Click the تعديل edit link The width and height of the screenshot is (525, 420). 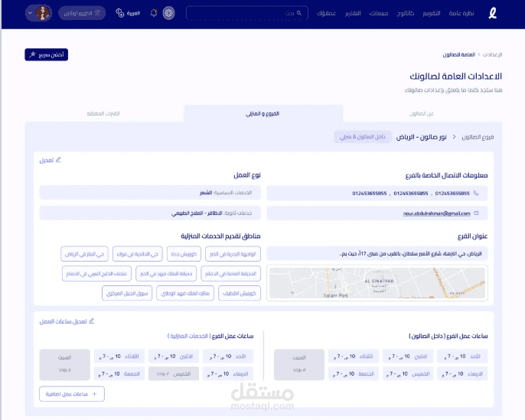point(51,160)
